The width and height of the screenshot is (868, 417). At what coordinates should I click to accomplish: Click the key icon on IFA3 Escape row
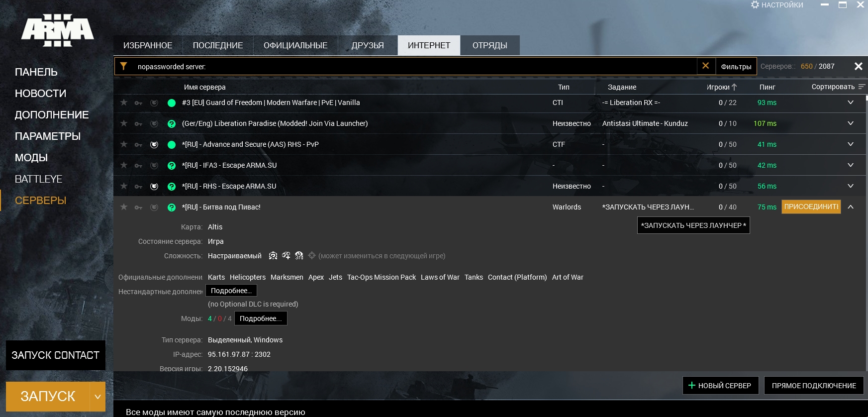click(x=138, y=166)
